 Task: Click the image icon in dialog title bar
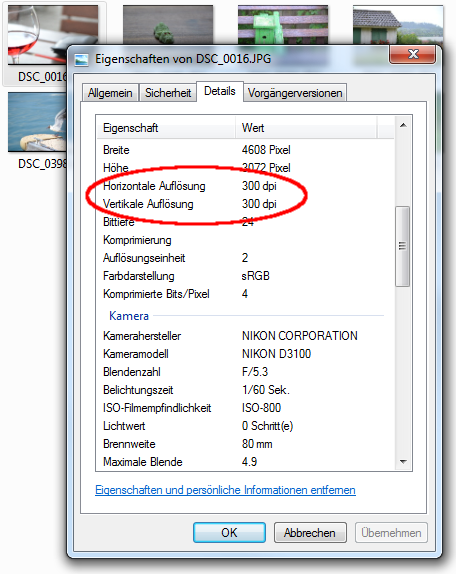81,59
